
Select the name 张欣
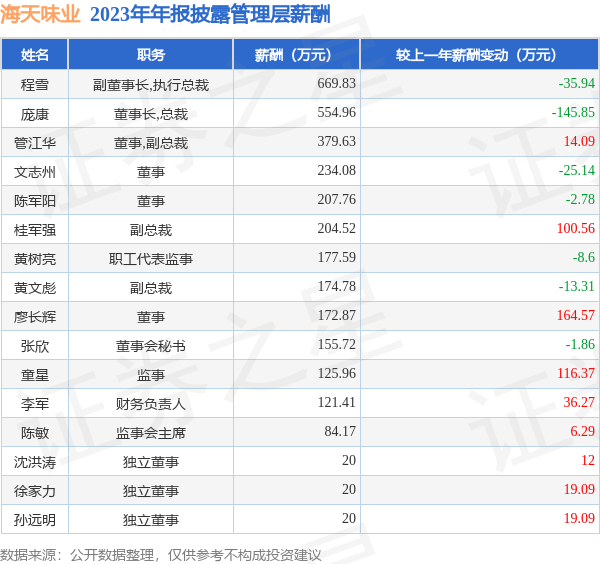pos(35,346)
